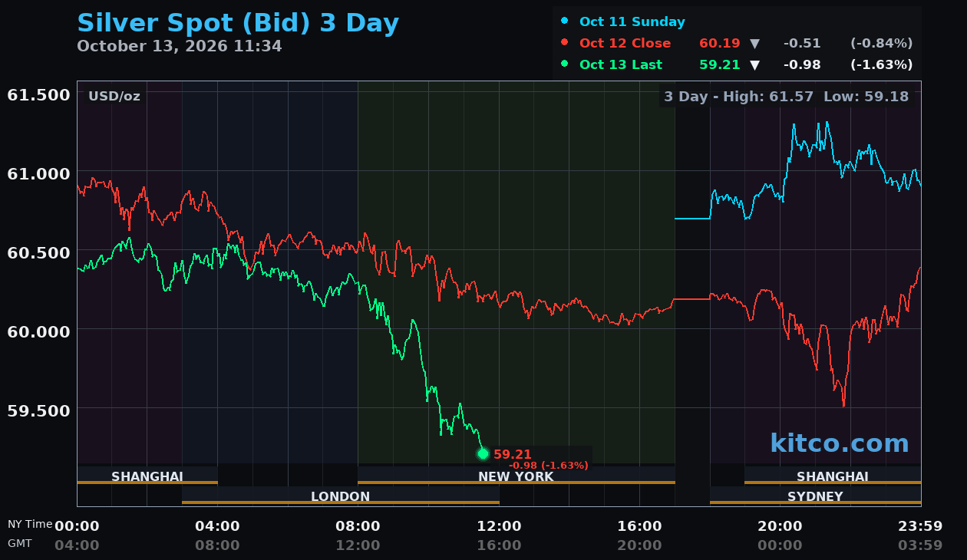Click the Oct 12 Close legend label
Image resolution: width=967 pixels, height=560 pixels.
pos(625,43)
